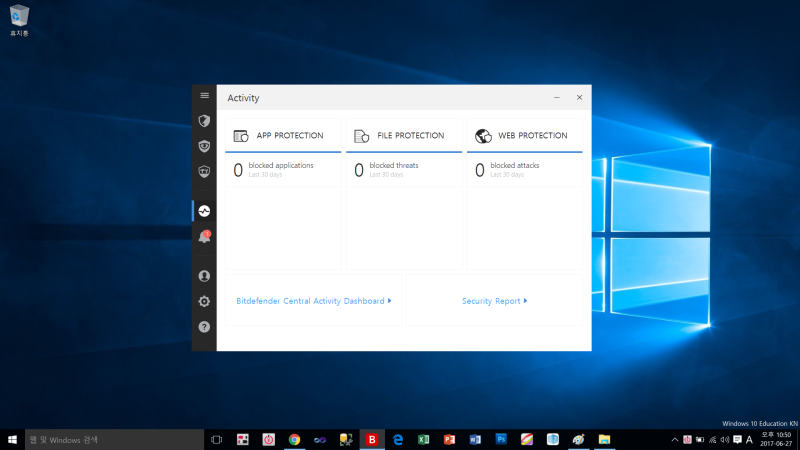Image resolution: width=800 pixels, height=450 pixels.
Task: Open the taskbar clock and date
Action: 776,439
